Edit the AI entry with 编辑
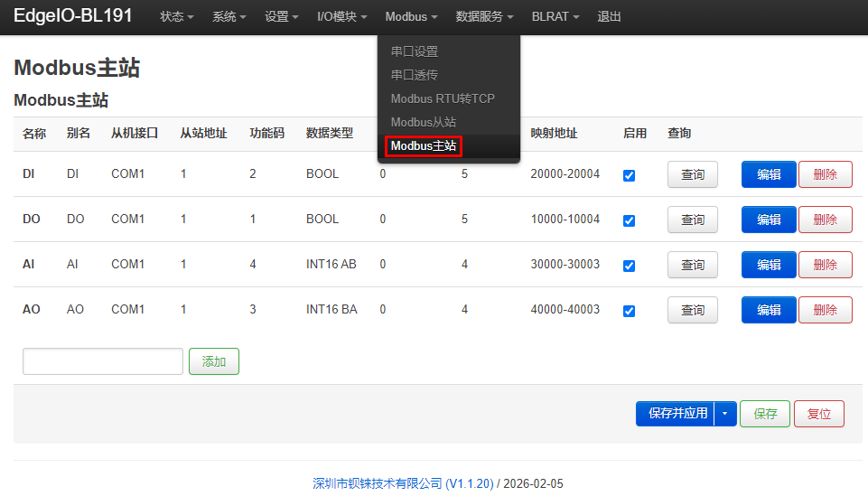This screenshot has width=868, height=496. click(769, 265)
